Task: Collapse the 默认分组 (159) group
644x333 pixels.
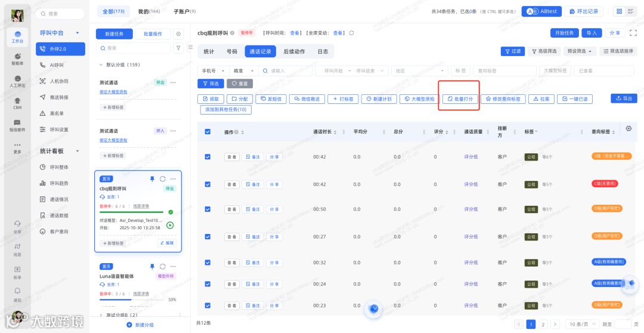Action: click(x=101, y=64)
